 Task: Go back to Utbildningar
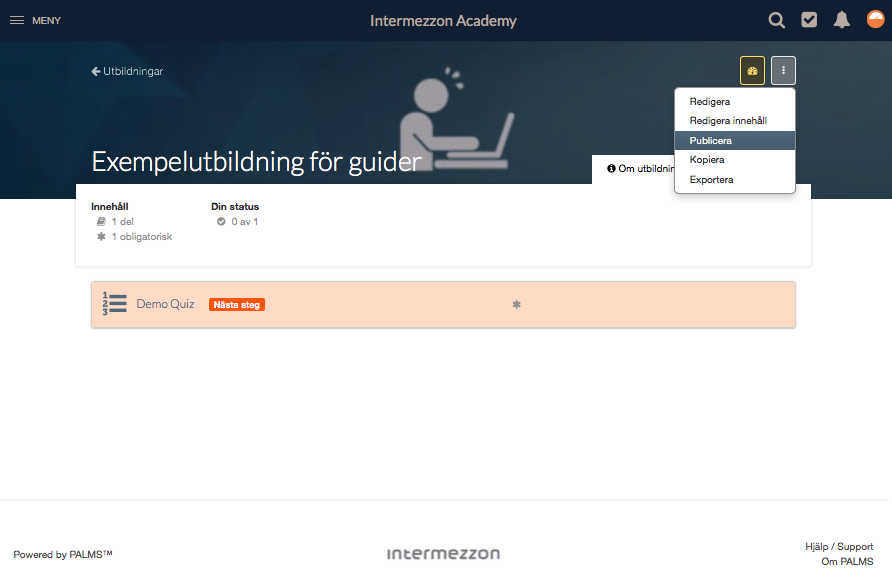coord(127,71)
